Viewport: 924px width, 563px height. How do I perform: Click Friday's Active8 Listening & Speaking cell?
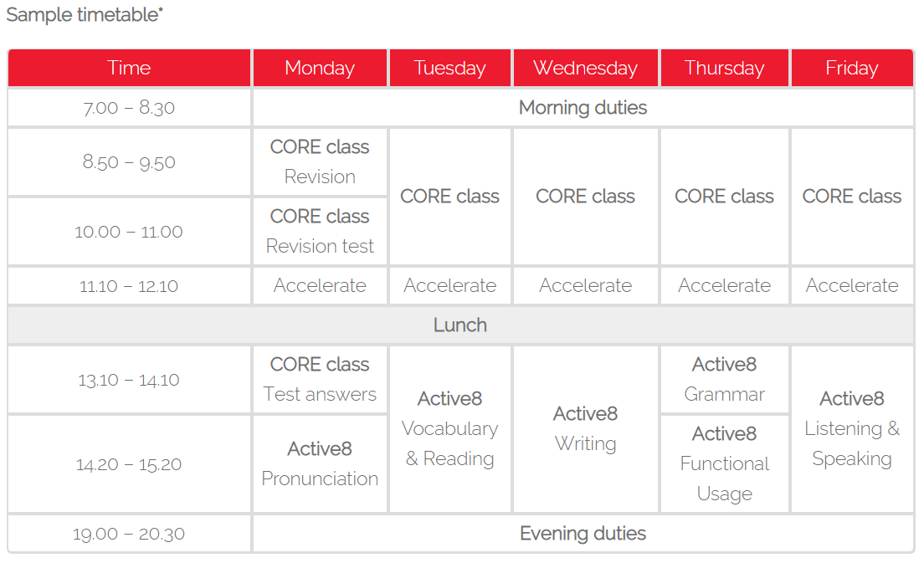pos(852,428)
